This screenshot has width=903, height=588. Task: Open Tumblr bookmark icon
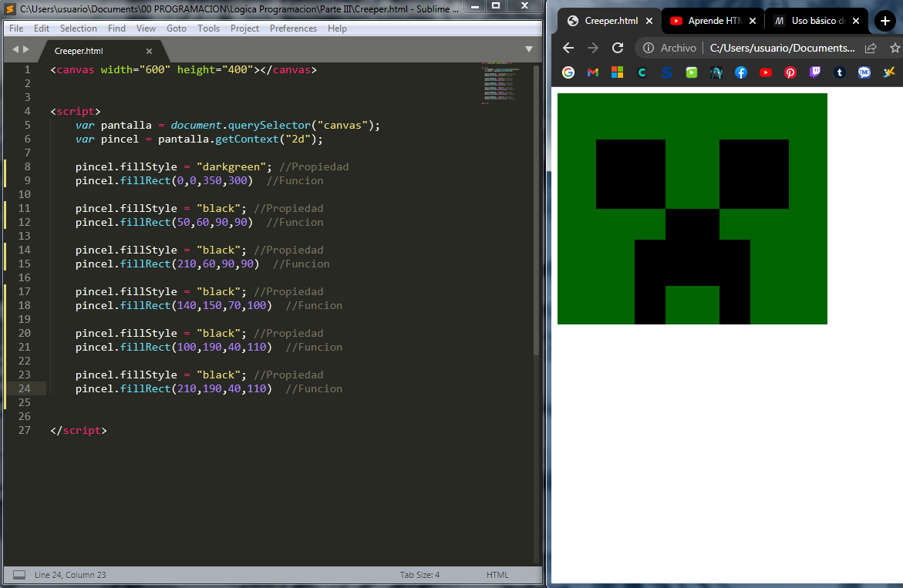coord(840,72)
